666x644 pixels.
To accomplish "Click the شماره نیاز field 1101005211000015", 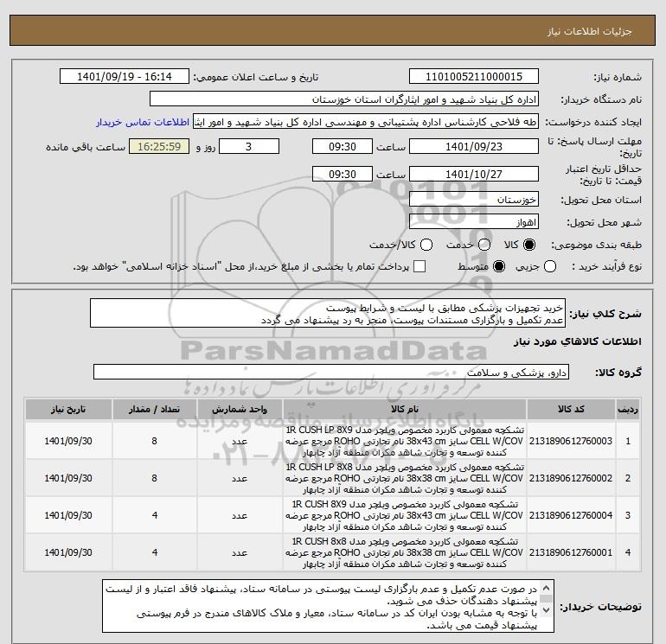I will [474, 77].
